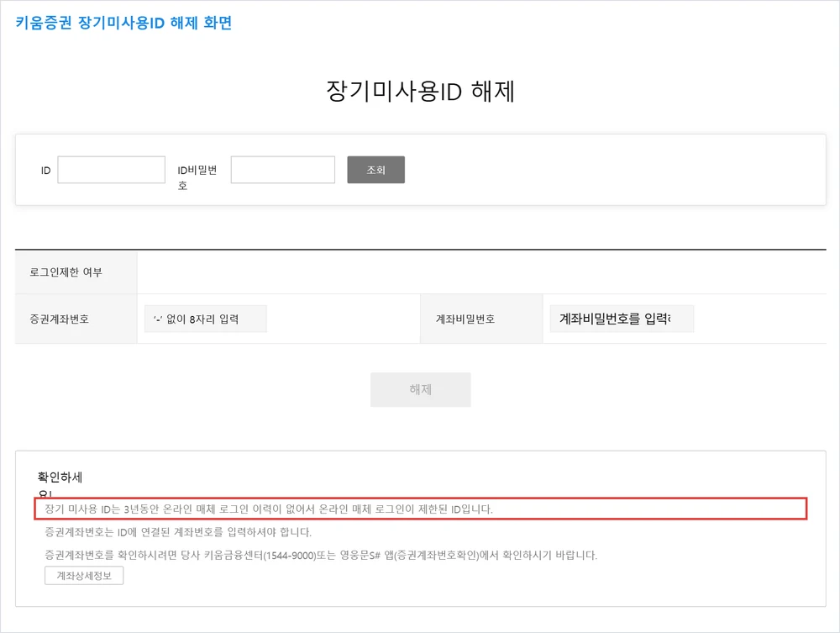
Task: Click the 로그인제한 여부 label
Action: point(66,272)
